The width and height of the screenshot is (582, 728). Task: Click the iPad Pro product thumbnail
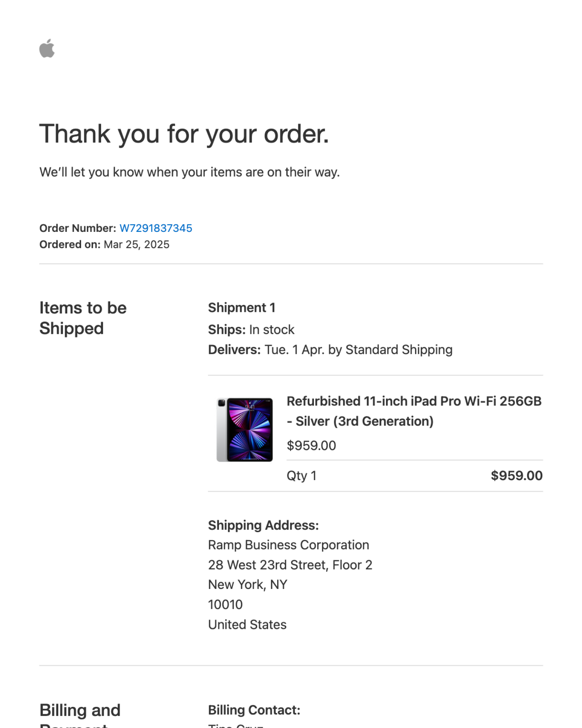coord(244,430)
